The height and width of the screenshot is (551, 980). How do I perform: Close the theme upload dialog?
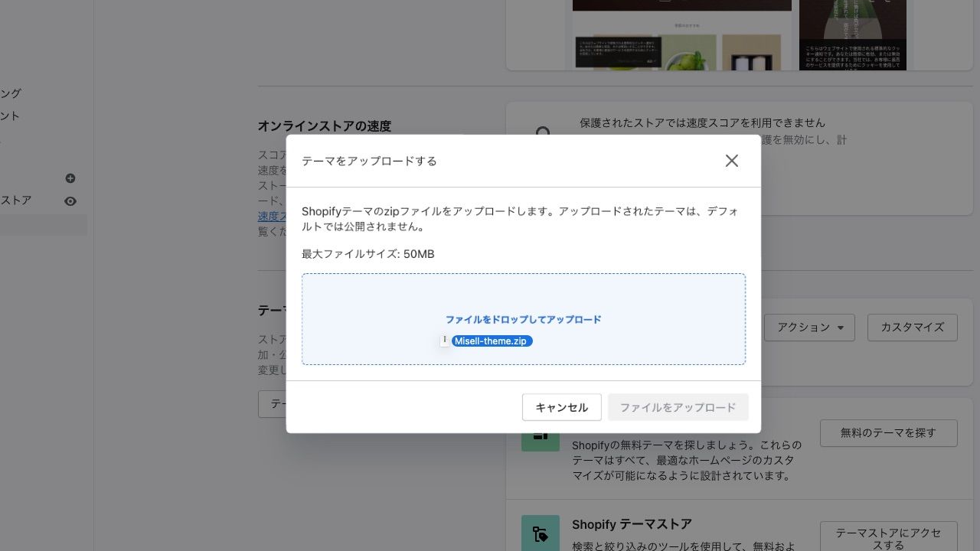[732, 161]
